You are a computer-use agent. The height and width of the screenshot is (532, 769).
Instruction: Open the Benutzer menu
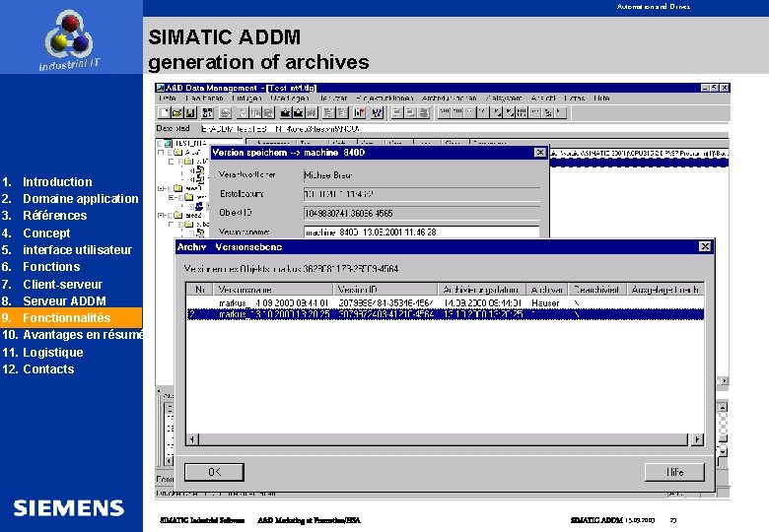tap(333, 98)
